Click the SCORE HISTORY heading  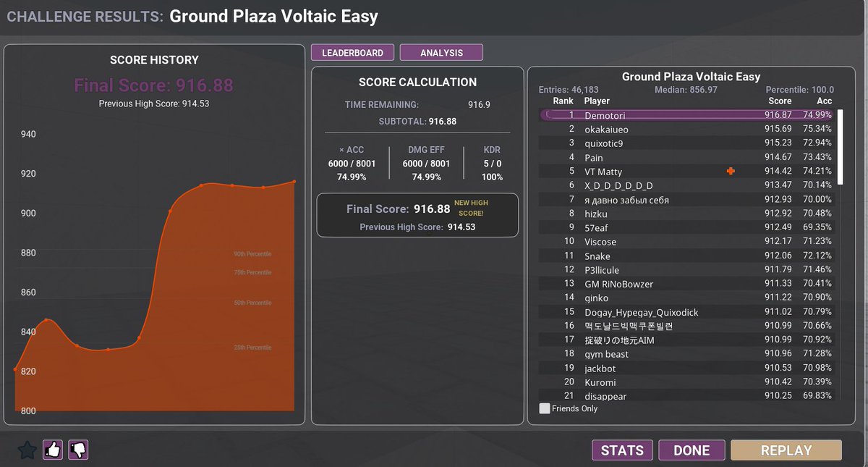[x=154, y=60]
